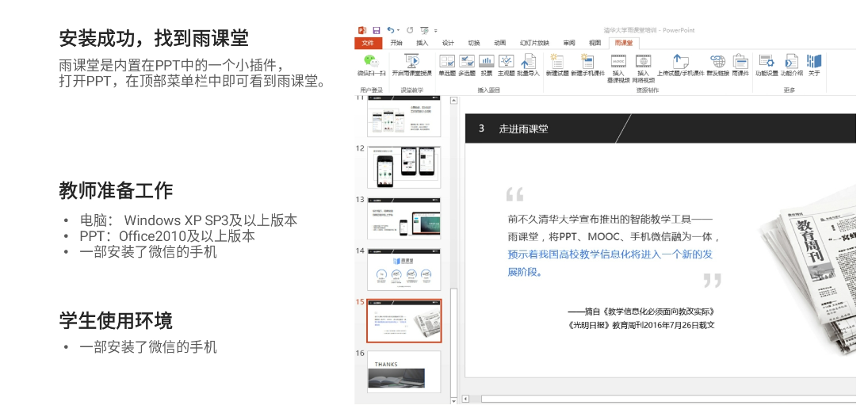Open Customize Quick Access Toolbar dropdown
The width and height of the screenshot is (868, 413).
pyautogui.click(x=436, y=30)
